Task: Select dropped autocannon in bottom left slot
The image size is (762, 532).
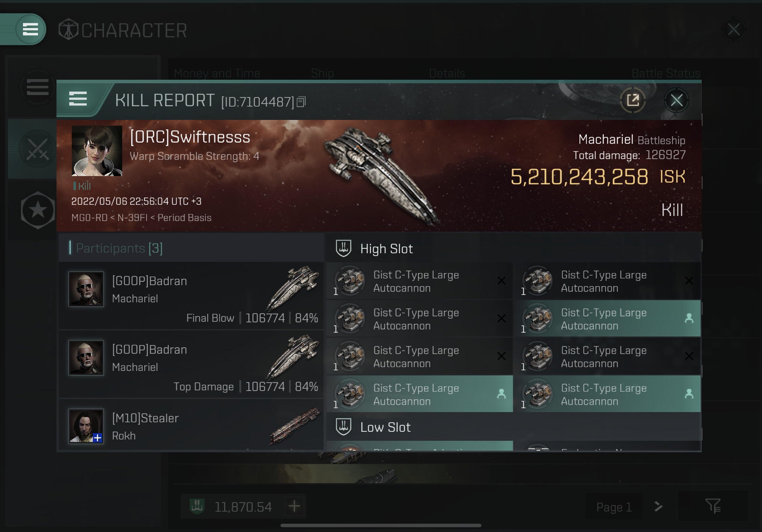Action: tap(420, 394)
